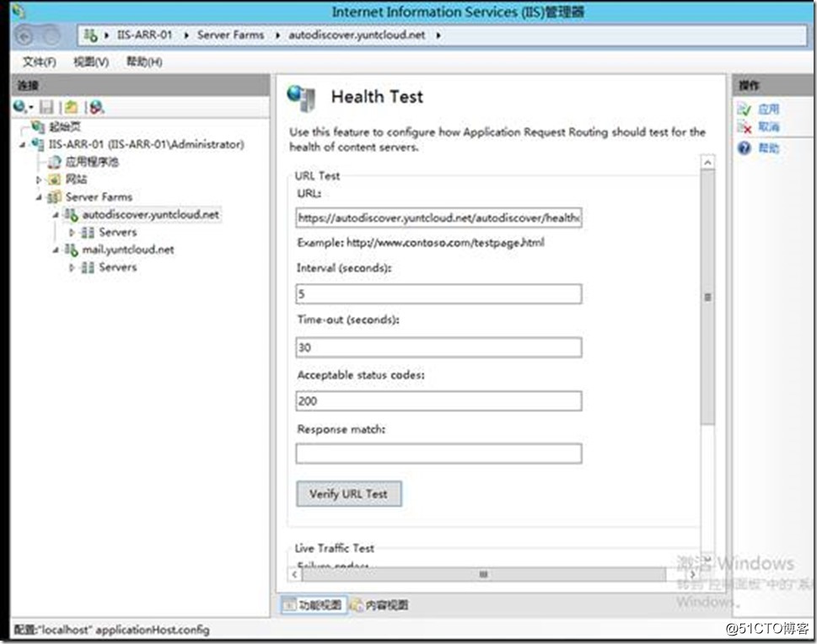Click the IIS Manager title bar app icon
This screenshot has width=817, height=644.
pos(19,12)
